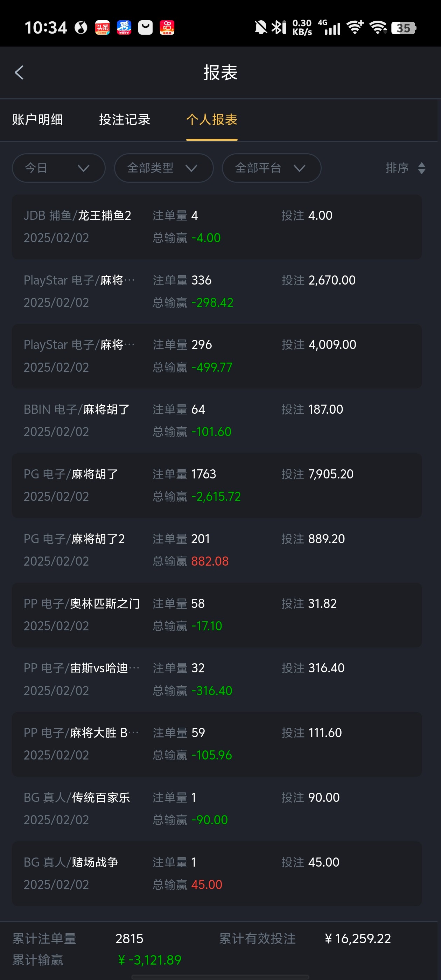
Task: Tap the sort arrows icon
Action: 421,168
